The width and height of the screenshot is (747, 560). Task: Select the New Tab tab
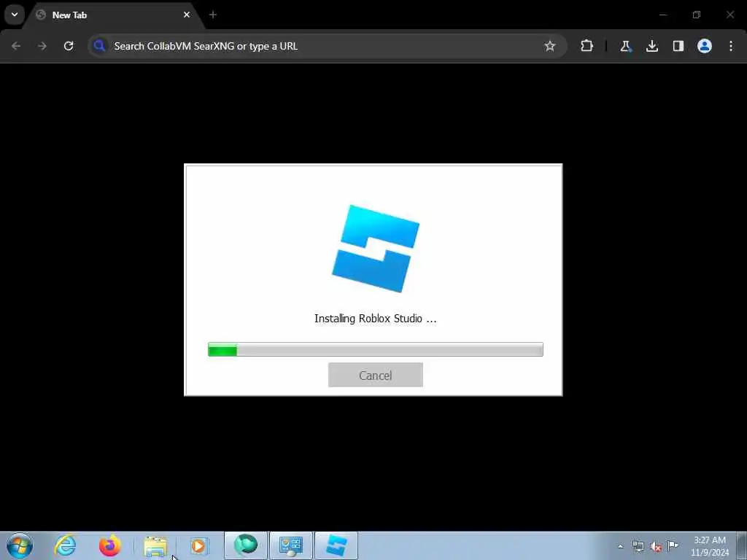112,15
